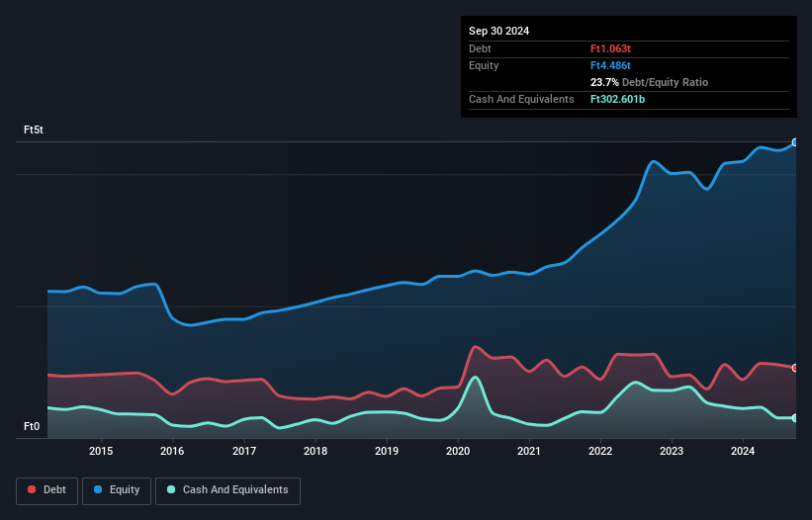The image size is (812, 520).
Task: Click the Ft302.601b cash value
Action: point(617,99)
